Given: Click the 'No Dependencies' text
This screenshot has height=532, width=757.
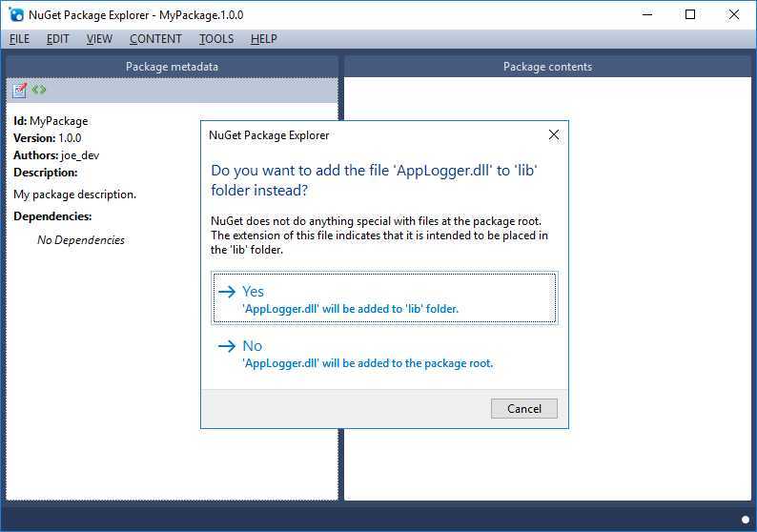Looking at the screenshot, I should coord(81,240).
